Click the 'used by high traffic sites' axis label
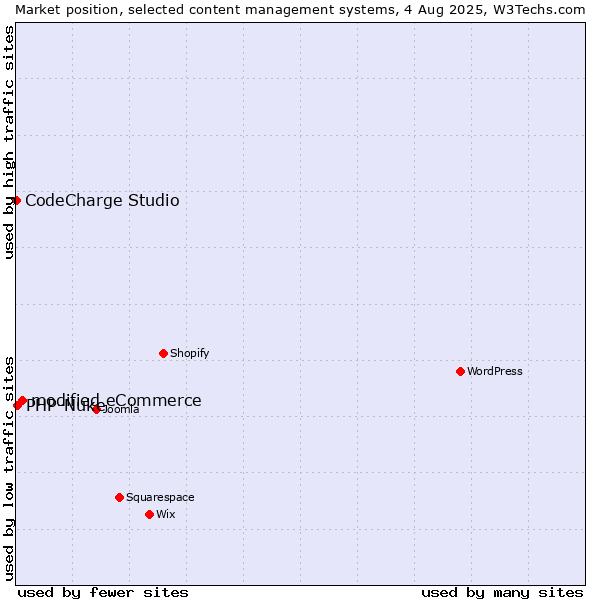Viewport: 600px width, 600px height. pos(9,142)
